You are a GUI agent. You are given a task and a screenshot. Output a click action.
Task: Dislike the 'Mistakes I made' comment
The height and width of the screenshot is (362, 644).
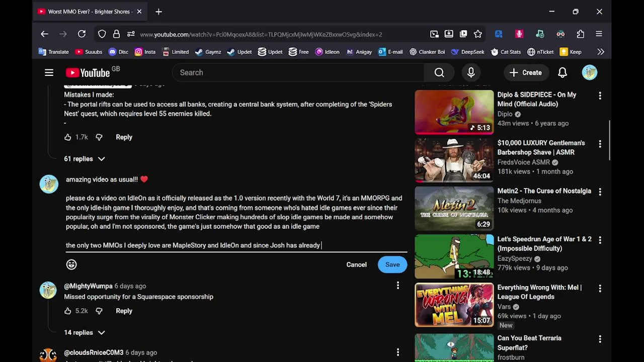click(x=99, y=137)
